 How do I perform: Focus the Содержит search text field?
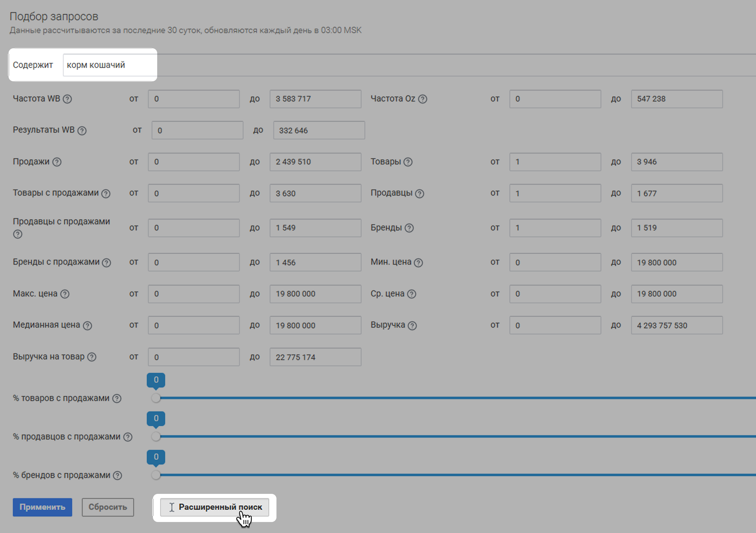tap(109, 65)
